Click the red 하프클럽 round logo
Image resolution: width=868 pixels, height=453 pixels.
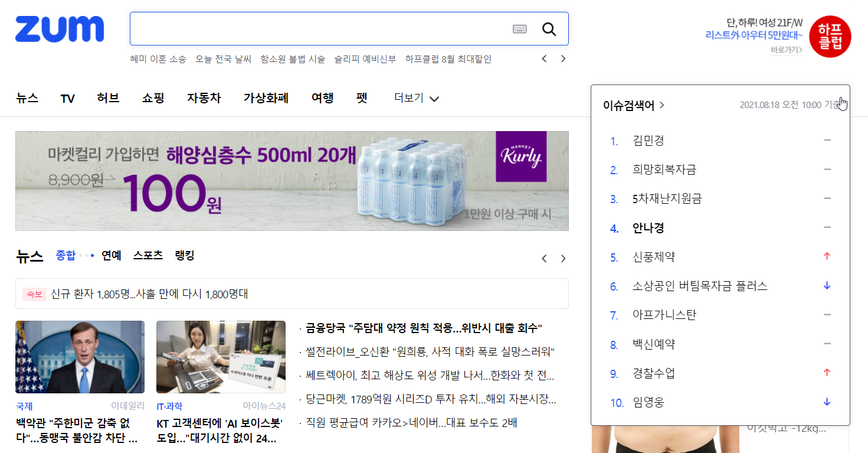point(830,37)
